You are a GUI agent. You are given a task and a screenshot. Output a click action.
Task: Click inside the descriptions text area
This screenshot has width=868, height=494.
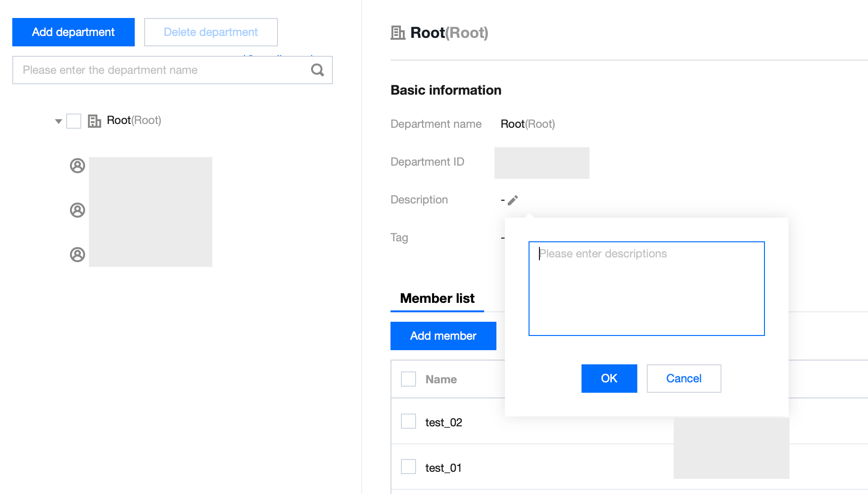click(646, 289)
